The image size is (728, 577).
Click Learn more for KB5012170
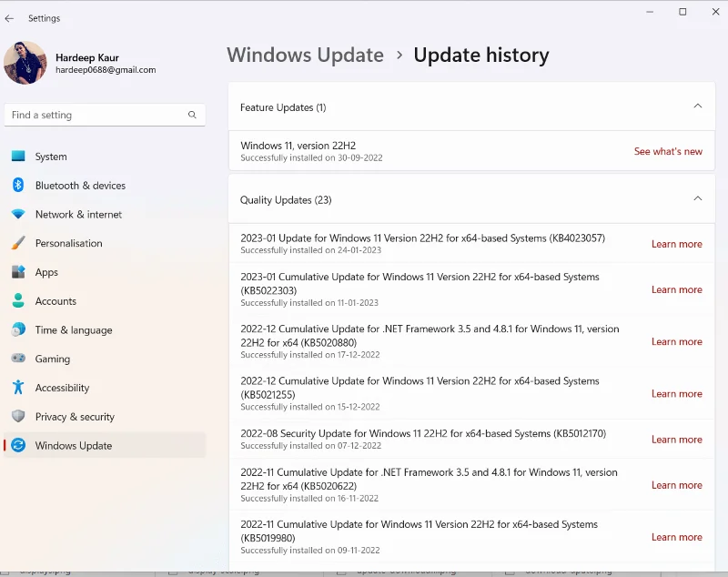click(676, 440)
